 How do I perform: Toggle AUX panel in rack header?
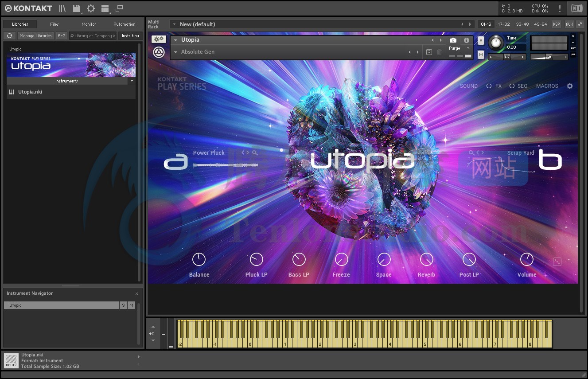[x=569, y=24]
